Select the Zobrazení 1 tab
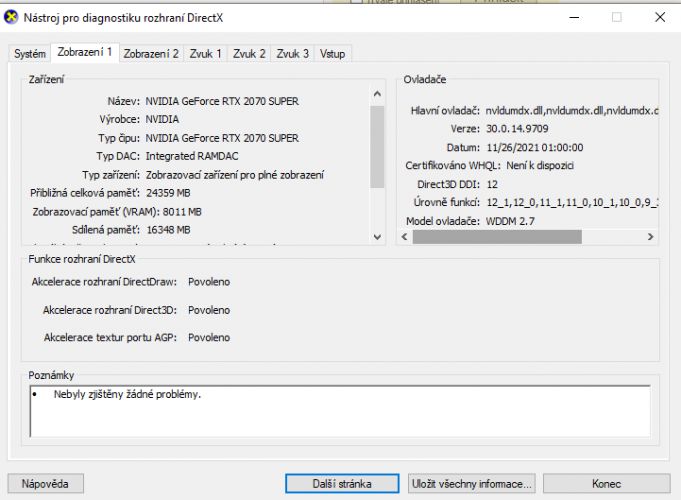 pyautogui.click(x=85, y=53)
